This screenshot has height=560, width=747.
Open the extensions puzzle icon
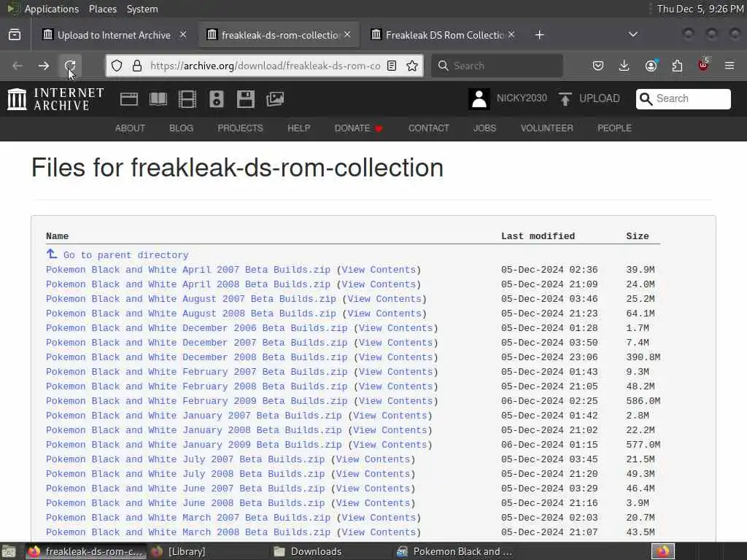coord(677,66)
